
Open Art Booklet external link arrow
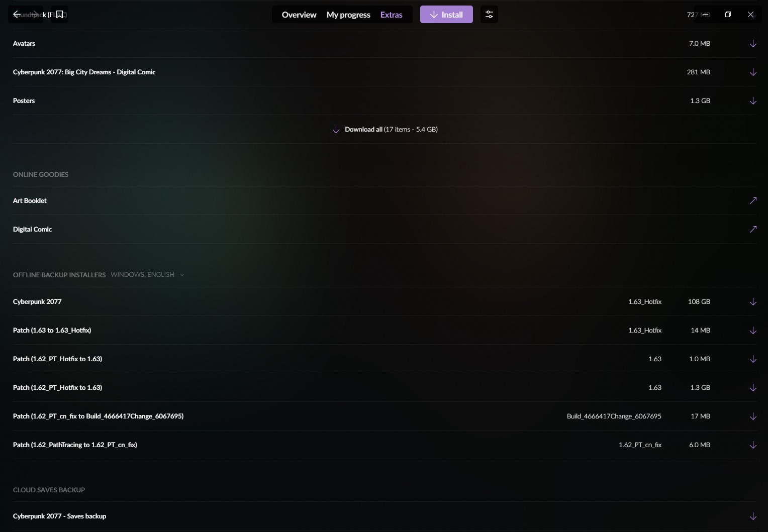pyautogui.click(x=753, y=200)
